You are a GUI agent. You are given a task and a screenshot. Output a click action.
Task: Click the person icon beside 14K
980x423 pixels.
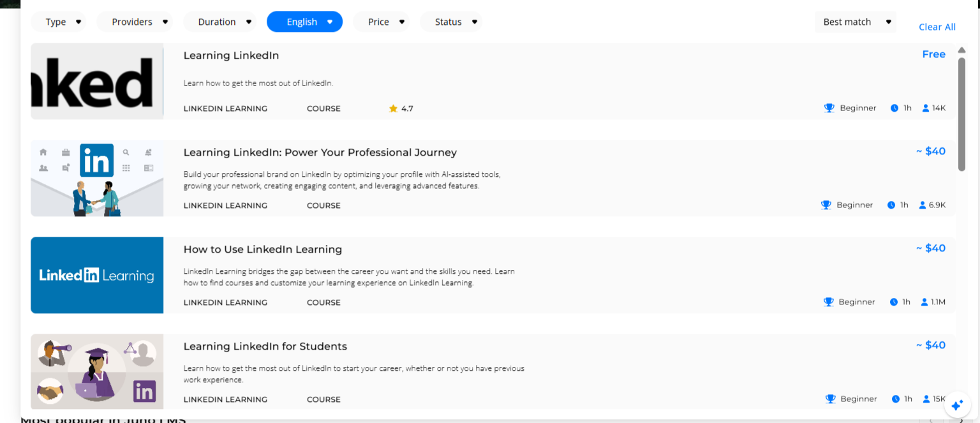(x=926, y=108)
